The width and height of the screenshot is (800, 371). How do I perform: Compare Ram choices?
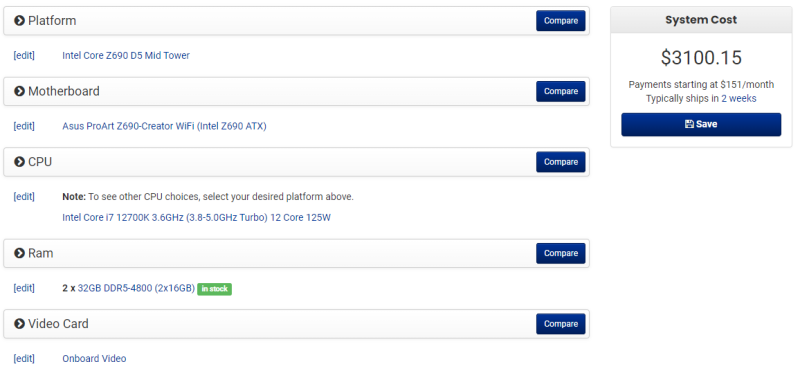[561, 253]
